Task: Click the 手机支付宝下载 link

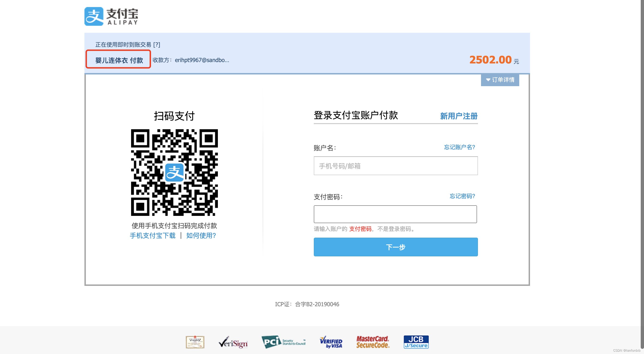Action: [x=152, y=236]
